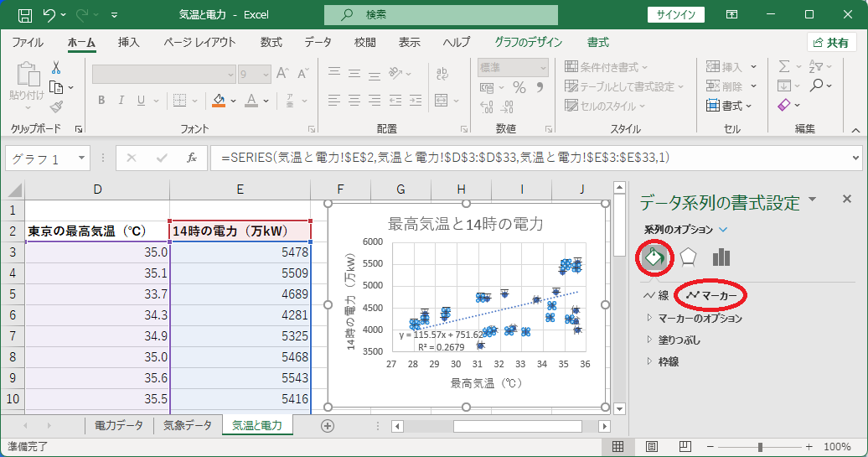
Task: Click the Fill Color paint bucket swatch
Action: tap(220, 101)
